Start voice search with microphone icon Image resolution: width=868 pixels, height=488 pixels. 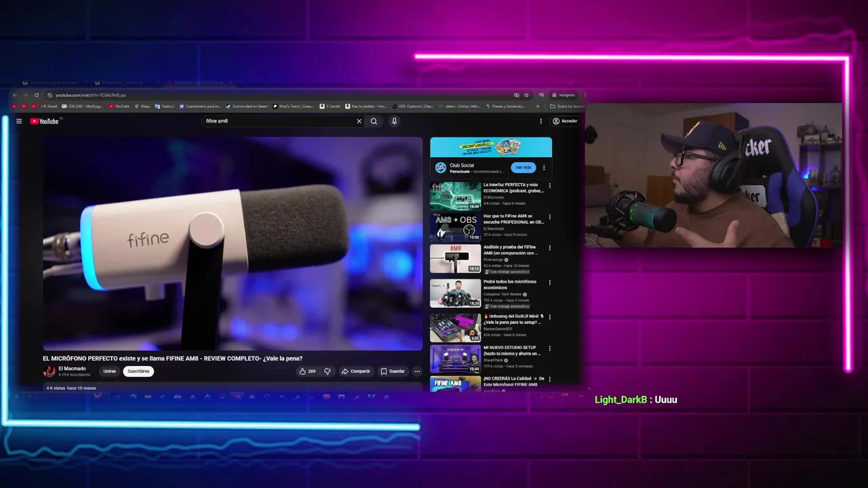click(x=394, y=121)
